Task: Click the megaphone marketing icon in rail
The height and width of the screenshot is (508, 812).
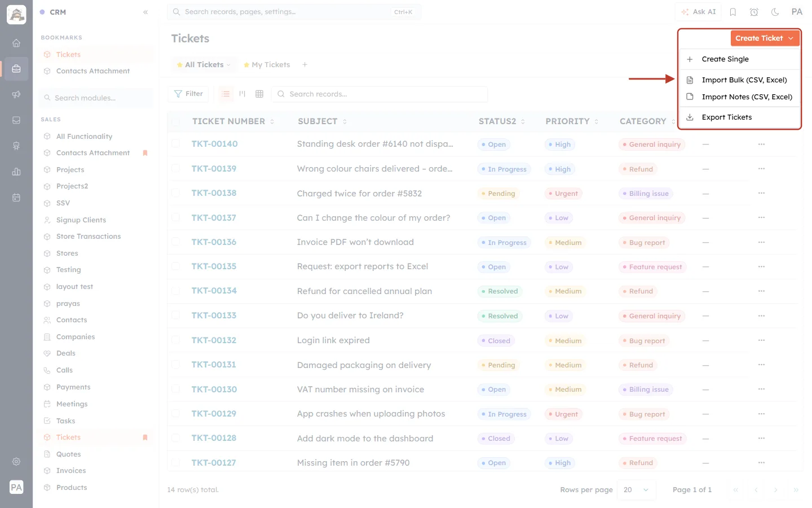Action: 16,94
